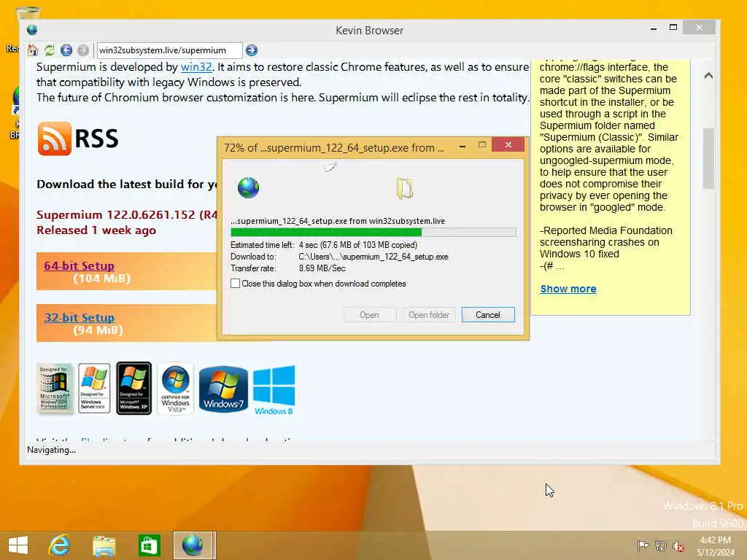Viewport: 747px width, 560px height.
Task: Minimize the download progress dialog
Action: [x=462, y=146]
